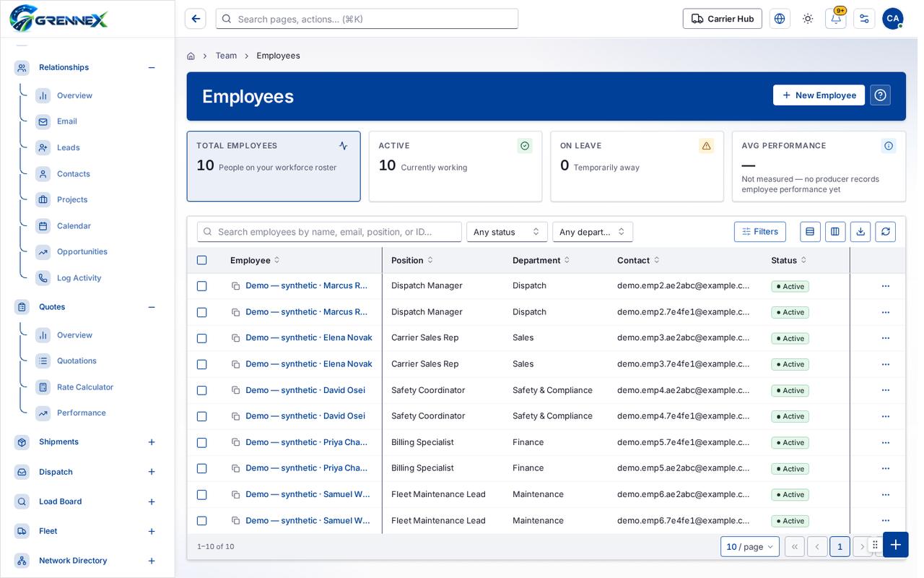The height and width of the screenshot is (578, 924).
Task: Click the back arrow button
Action: click(195, 19)
